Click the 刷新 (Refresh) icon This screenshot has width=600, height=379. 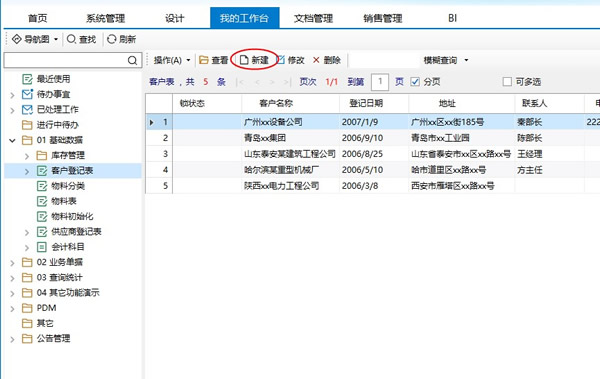point(111,39)
